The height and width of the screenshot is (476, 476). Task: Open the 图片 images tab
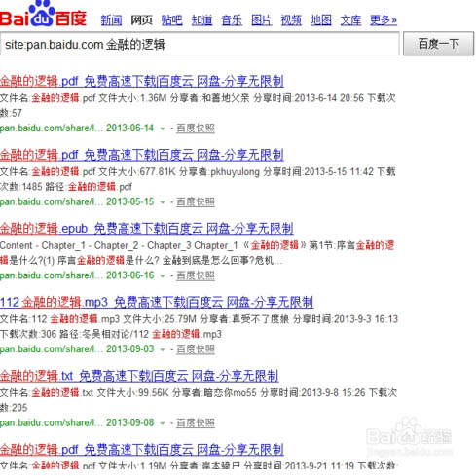pyautogui.click(x=262, y=20)
